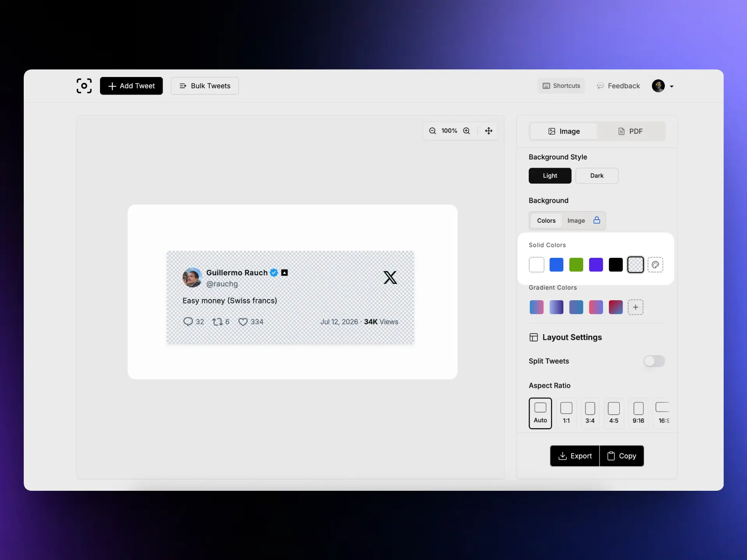The image size is (747, 560).
Task: Click the Feedback link
Action: click(x=618, y=86)
